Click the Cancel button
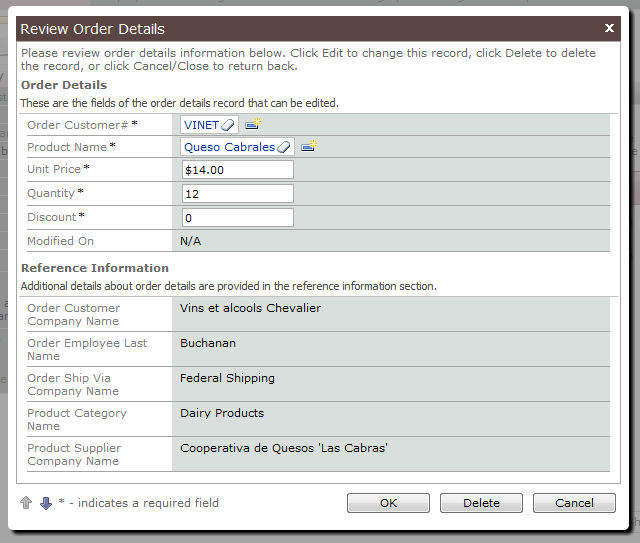 [x=574, y=503]
